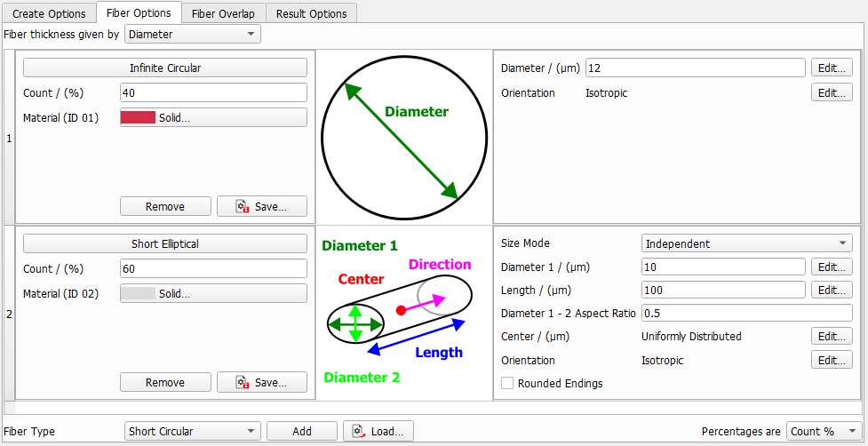Click the Aspect Ratio field showing 0.5
868x446 pixels.
[747, 314]
